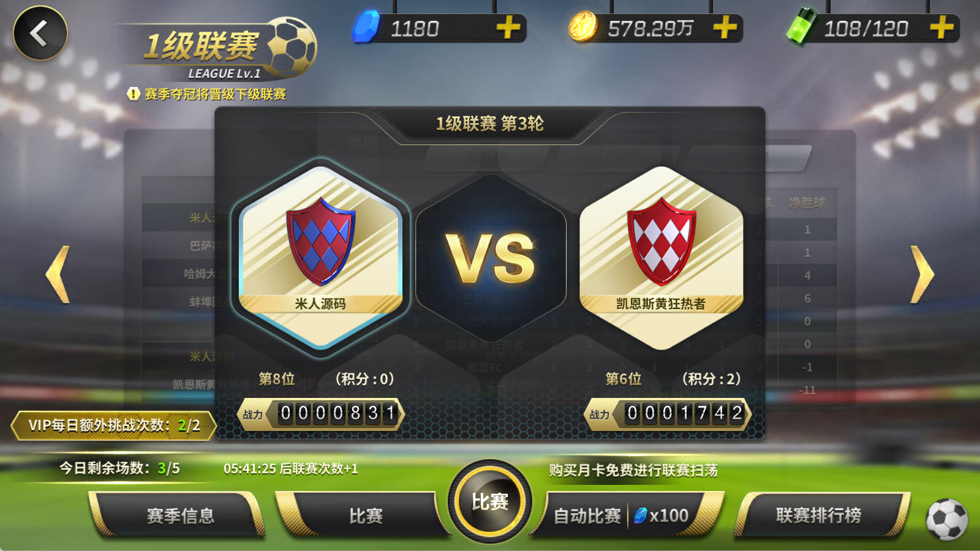Refill energy with green battery plus icon
This screenshot has height=551, width=980.
tap(941, 28)
